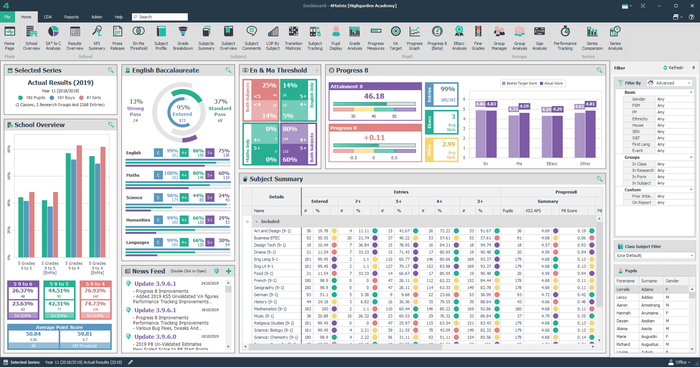Open the Progress Graph tool
Image resolution: width=700 pixels, height=368 pixels.
[414, 38]
